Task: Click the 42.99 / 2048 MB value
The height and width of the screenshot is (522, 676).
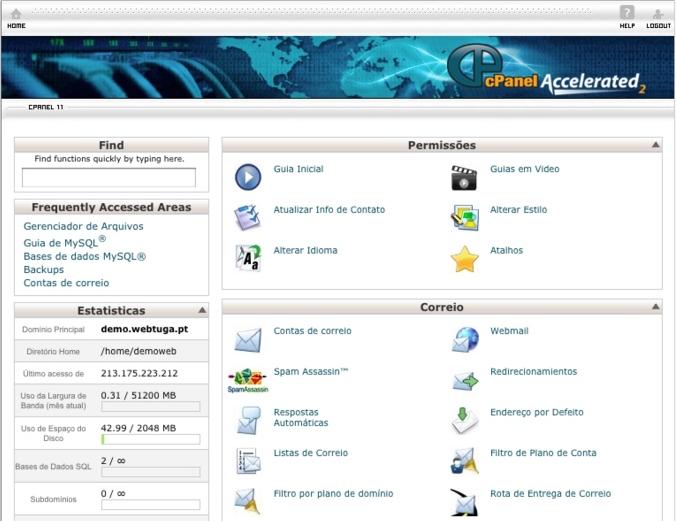Action: [138, 428]
